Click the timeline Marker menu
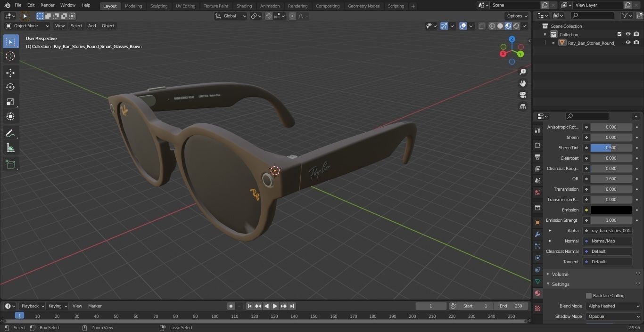Image resolution: width=644 pixels, height=332 pixels. coord(95,306)
